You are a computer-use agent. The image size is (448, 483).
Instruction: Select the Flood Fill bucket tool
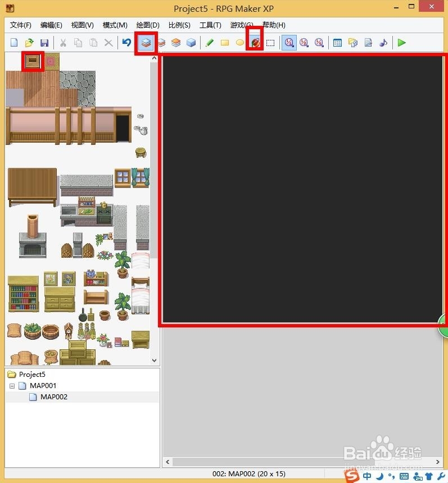255,43
